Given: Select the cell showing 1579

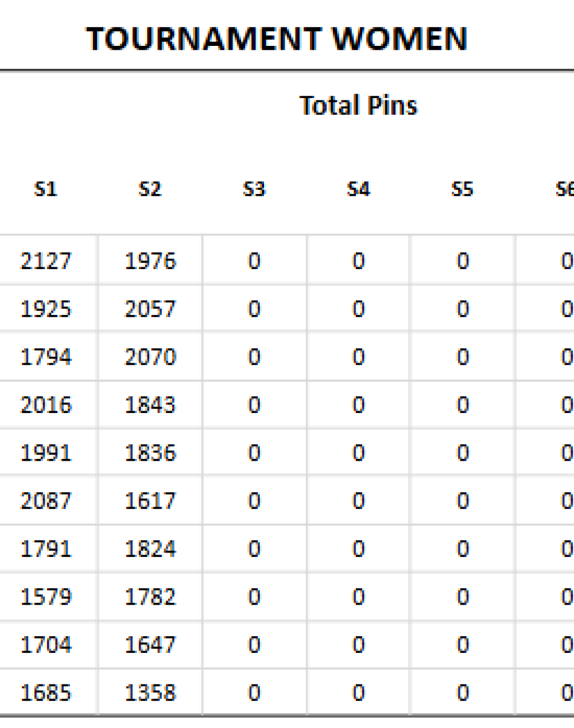Looking at the screenshot, I should (46, 597).
